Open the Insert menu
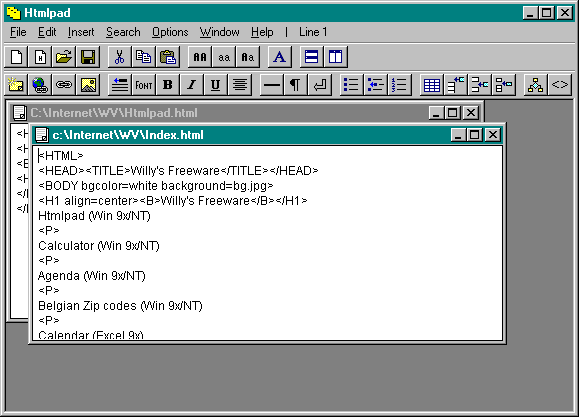Screen dimensions: 579x417 [81, 33]
